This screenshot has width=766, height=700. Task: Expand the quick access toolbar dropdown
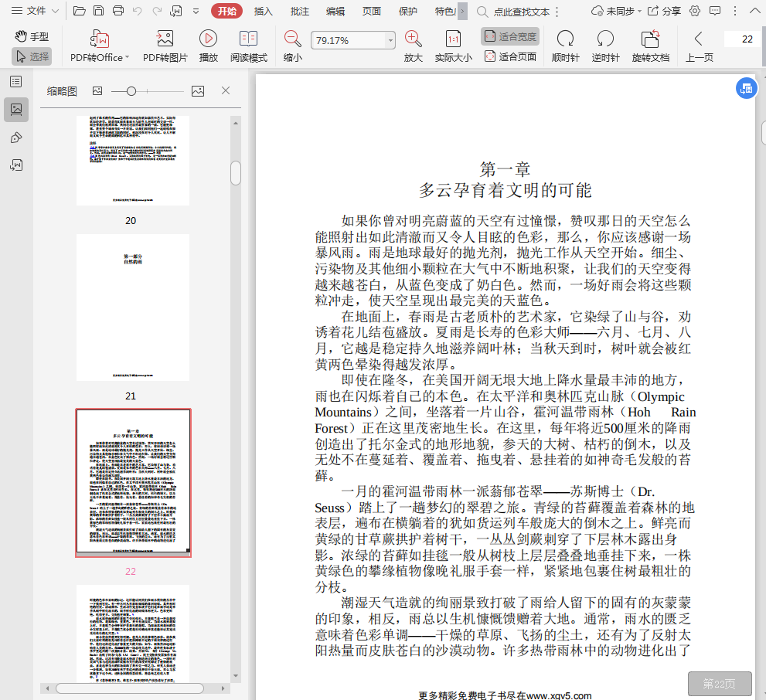point(196,11)
